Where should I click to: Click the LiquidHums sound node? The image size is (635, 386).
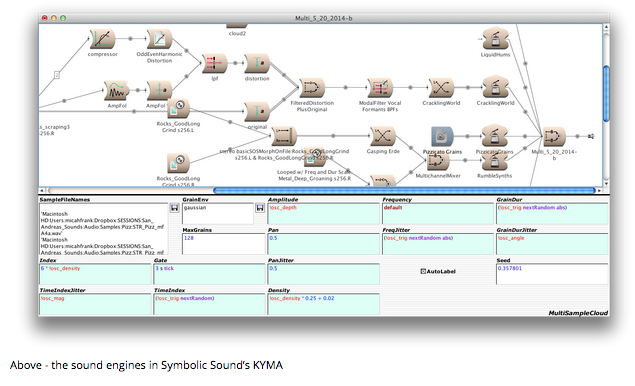click(495, 39)
